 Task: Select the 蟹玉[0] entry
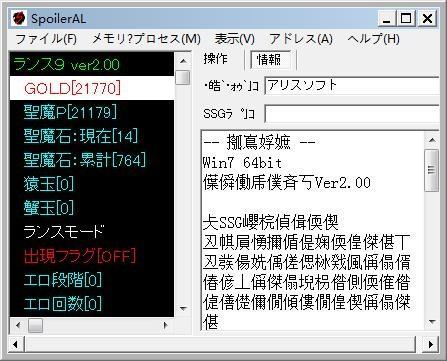tap(92, 208)
